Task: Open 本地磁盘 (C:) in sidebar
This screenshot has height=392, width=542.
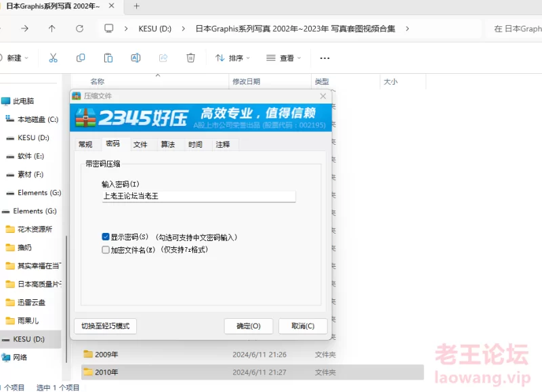Action: 30,120
